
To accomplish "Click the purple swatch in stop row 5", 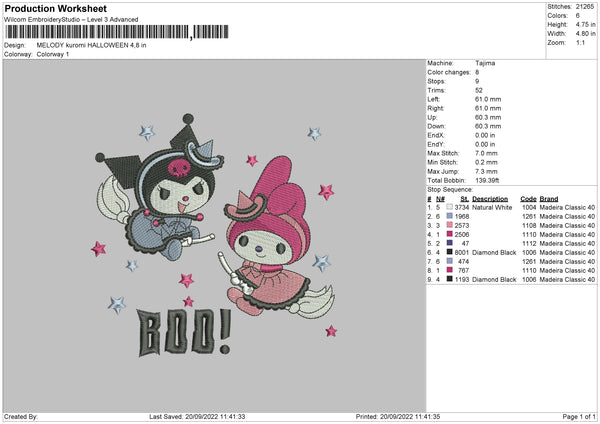I will coord(450,243).
